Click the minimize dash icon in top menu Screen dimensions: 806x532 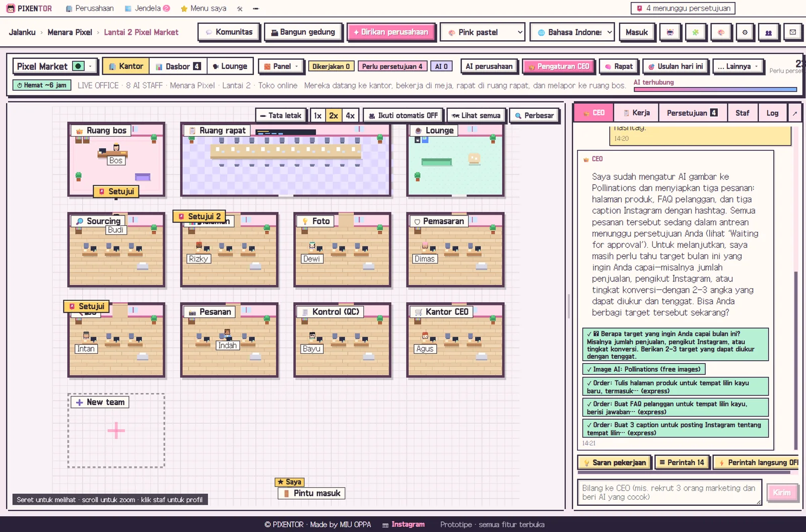point(256,9)
